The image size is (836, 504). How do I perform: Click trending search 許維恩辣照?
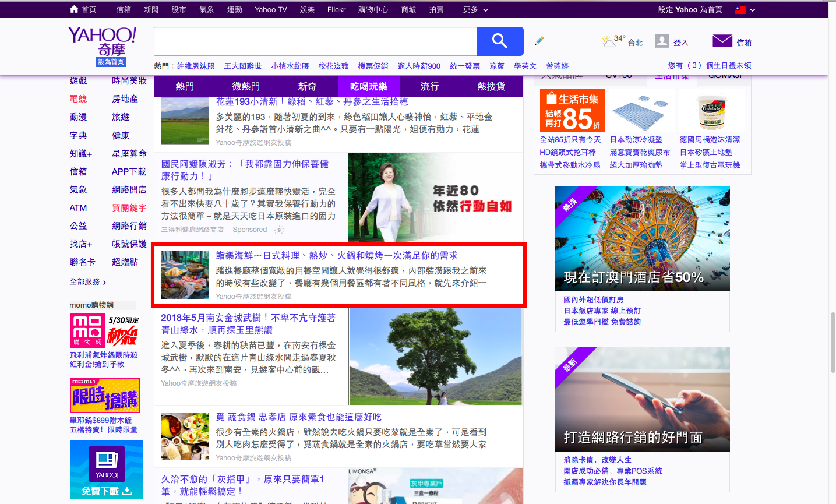(x=196, y=66)
